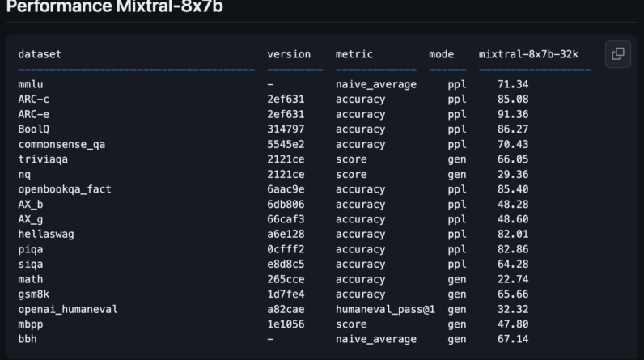Click the commonsense_qa score 70.43
The height and width of the screenshot is (360, 644).
[513, 145]
